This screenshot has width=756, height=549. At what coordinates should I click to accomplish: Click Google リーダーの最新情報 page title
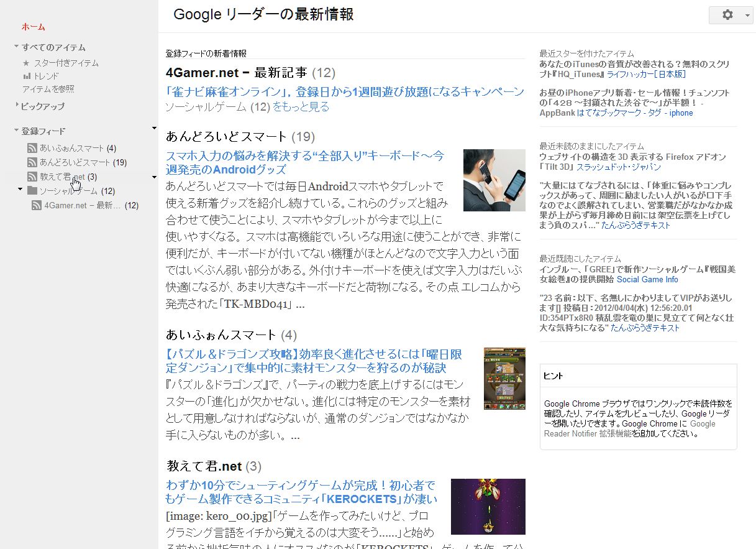[x=263, y=14]
